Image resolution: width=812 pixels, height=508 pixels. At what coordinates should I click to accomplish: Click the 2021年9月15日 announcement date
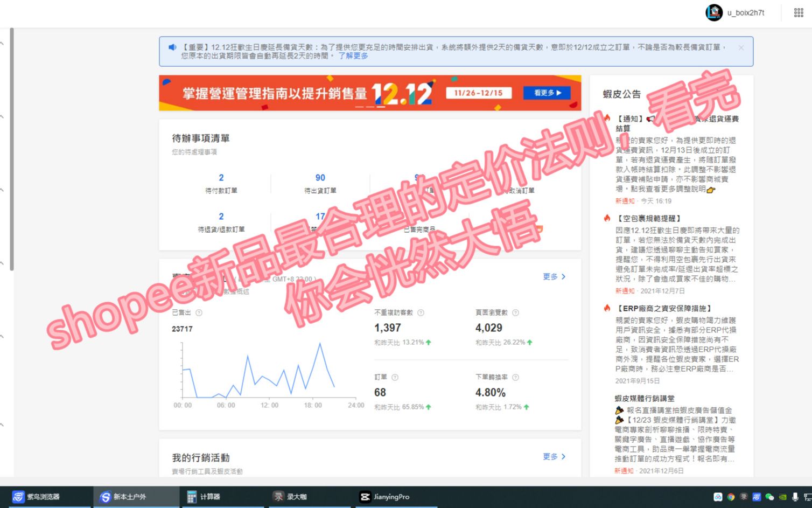638,381
